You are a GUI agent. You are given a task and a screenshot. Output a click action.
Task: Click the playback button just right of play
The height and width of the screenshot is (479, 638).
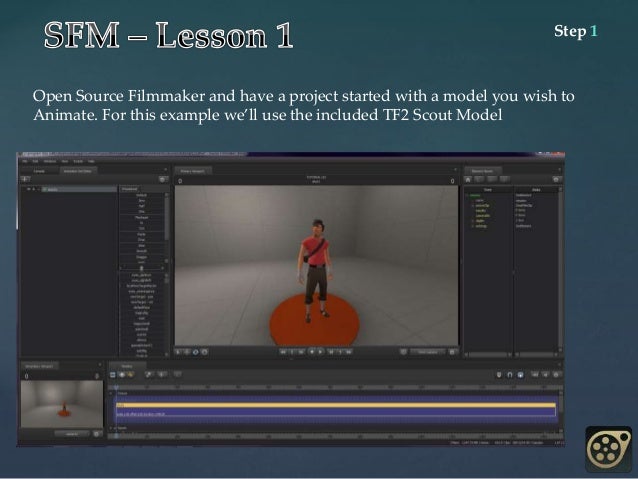click(331, 352)
